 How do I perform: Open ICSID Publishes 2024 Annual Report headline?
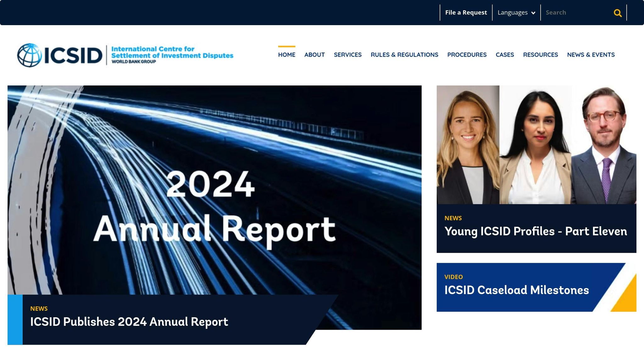[x=129, y=322]
